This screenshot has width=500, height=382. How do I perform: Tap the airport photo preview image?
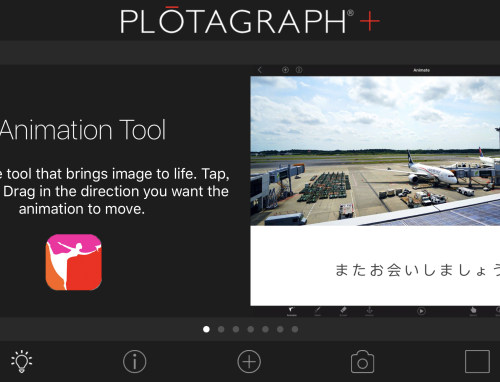pos(375,151)
